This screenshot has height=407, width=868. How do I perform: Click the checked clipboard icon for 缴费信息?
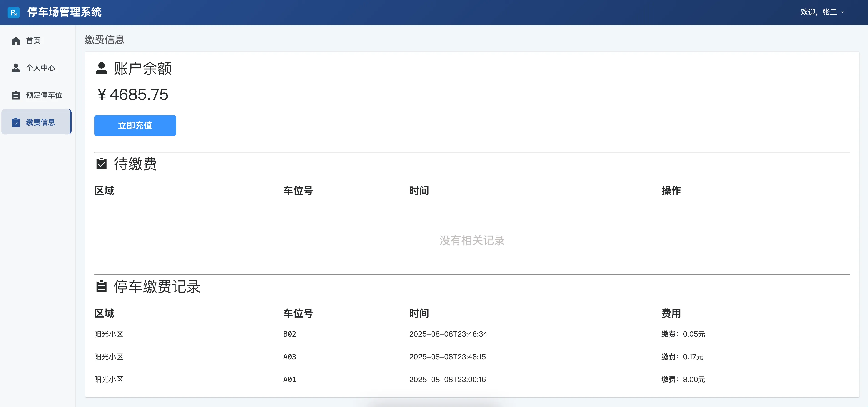pos(16,122)
